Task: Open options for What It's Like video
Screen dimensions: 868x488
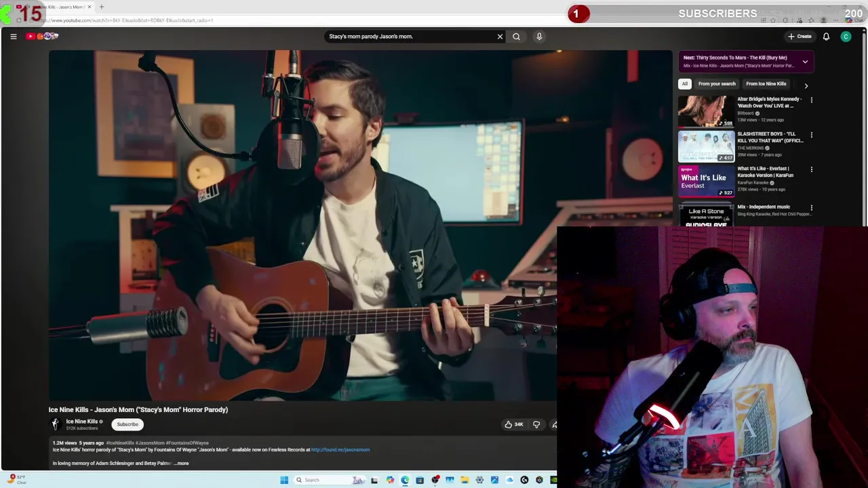Action: 811,169
